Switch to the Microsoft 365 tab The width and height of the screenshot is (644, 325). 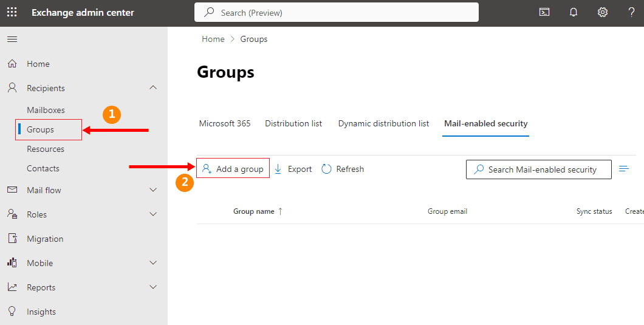(x=225, y=123)
